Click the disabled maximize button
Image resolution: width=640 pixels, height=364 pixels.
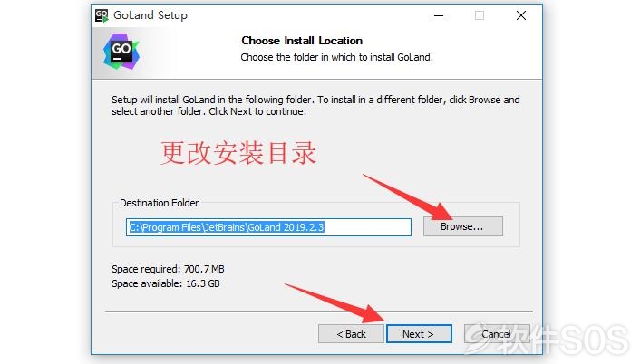point(480,16)
